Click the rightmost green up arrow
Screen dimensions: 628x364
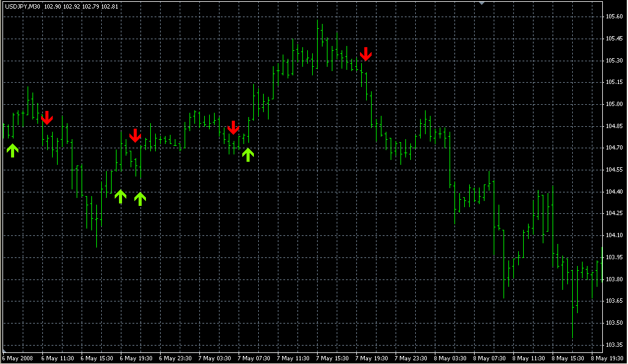(x=248, y=154)
